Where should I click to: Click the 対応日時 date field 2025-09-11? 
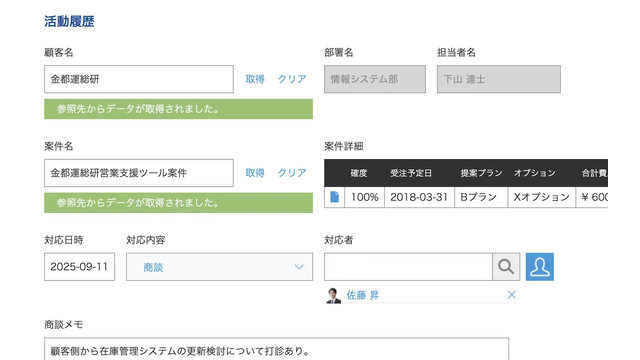tap(80, 267)
